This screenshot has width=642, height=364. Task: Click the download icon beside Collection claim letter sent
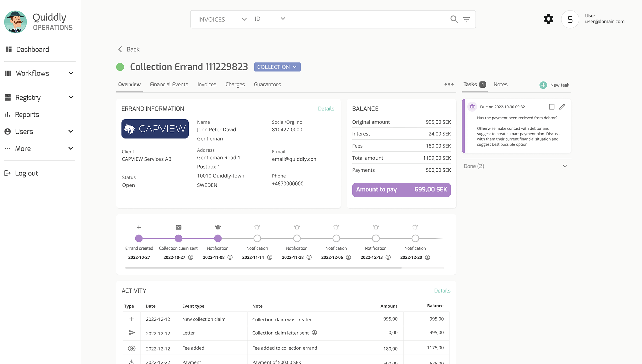(x=314, y=333)
